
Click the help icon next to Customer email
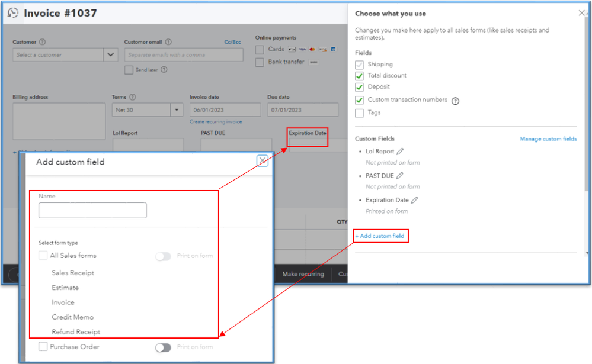click(168, 42)
